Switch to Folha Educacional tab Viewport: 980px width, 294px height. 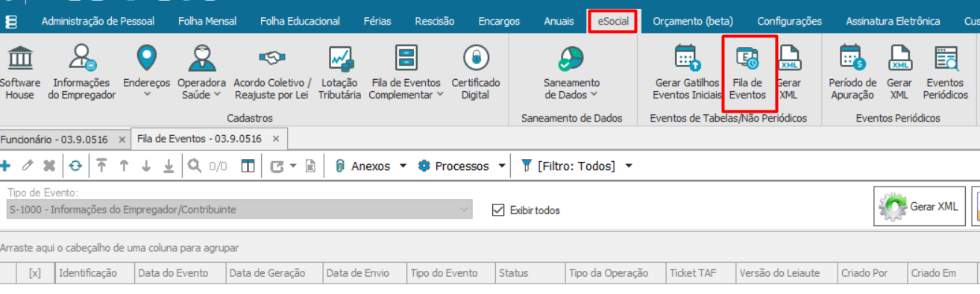tap(300, 22)
